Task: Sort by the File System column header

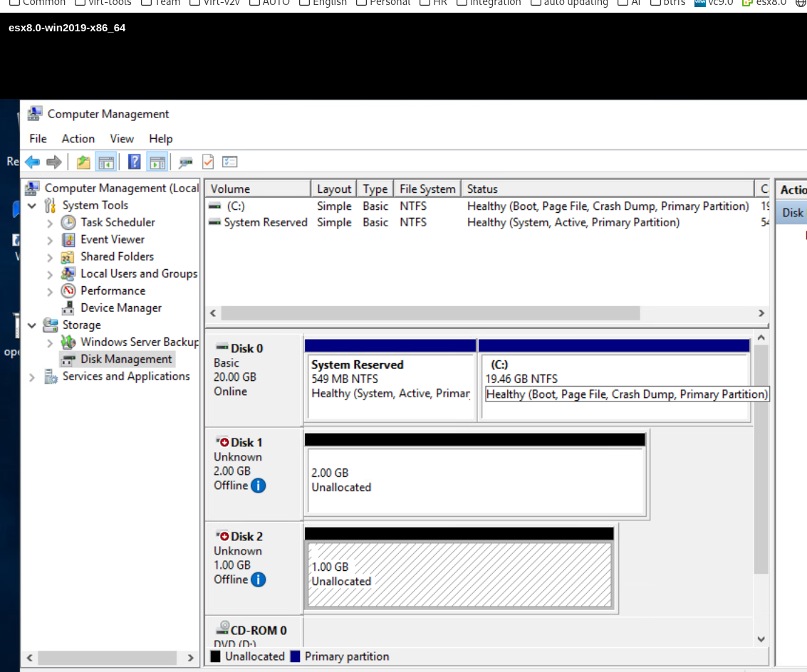Action: pyautogui.click(x=427, y=189)
